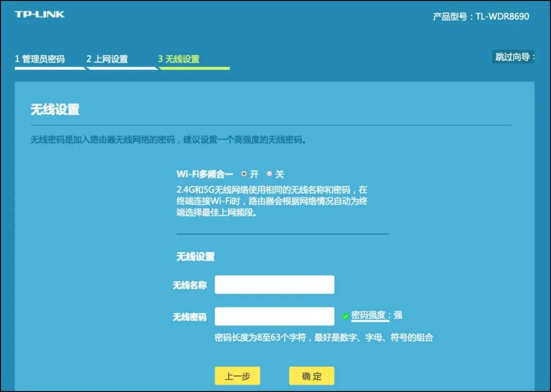Turn Wi-Fi多频合一 off with 关 radio

tap(269, 173)
